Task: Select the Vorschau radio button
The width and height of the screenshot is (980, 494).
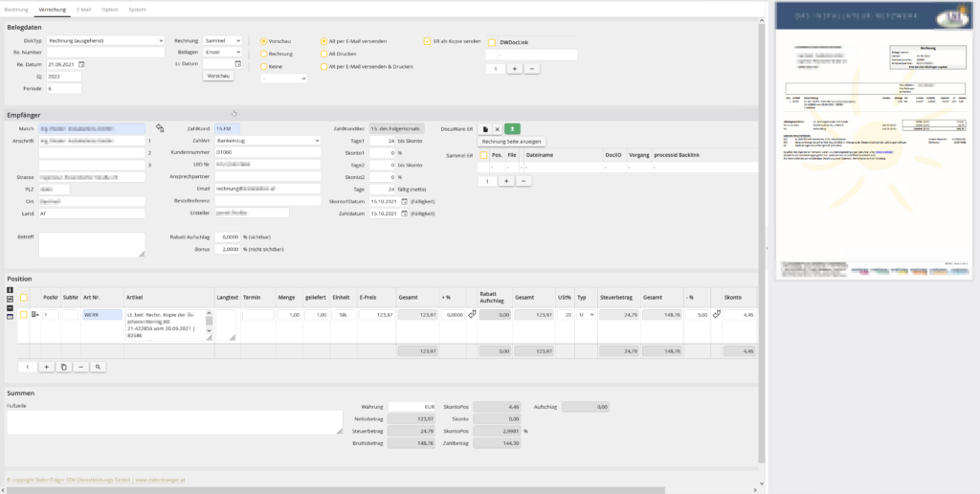Action: [264, 41]
